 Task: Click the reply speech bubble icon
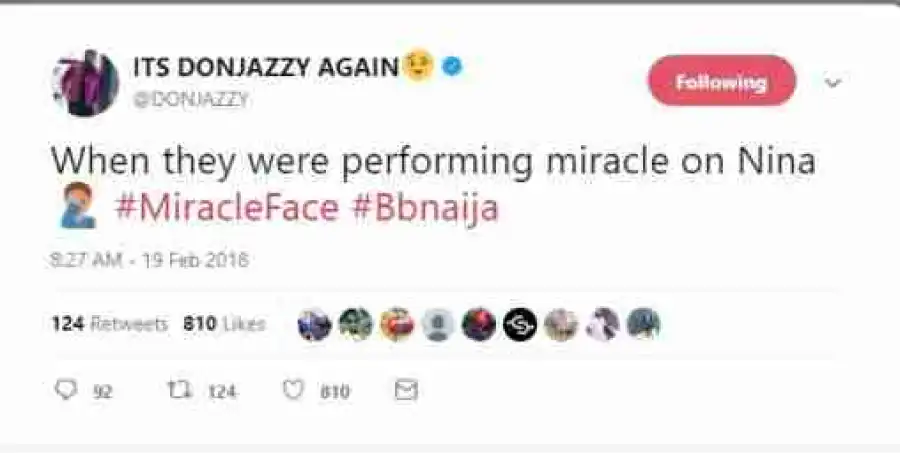(x=66, y=390)
